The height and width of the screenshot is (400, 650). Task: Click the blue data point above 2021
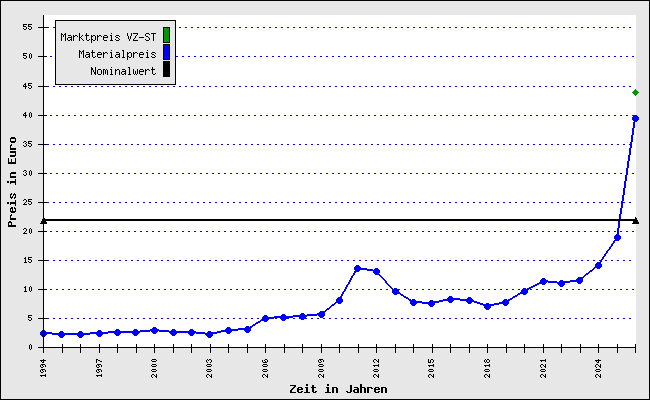[543, 281]
